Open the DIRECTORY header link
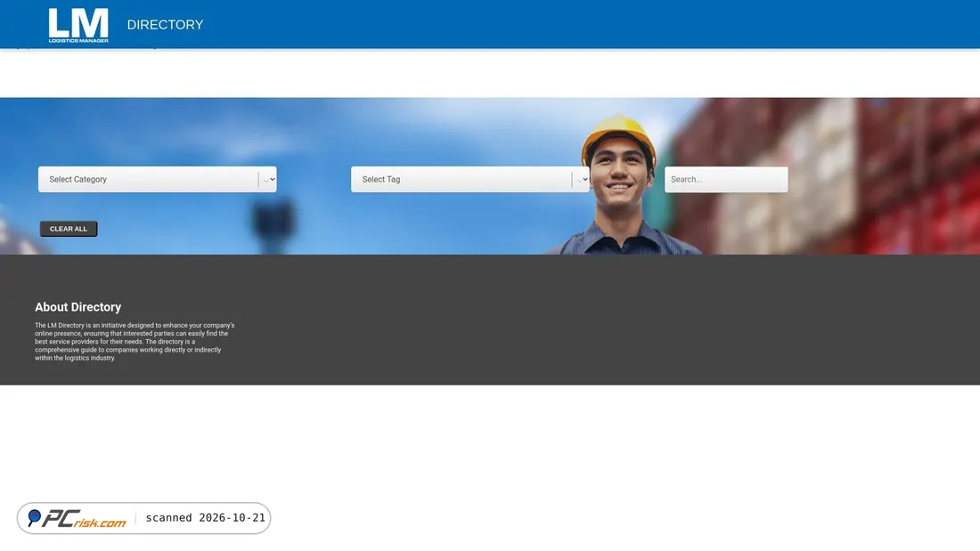This screenshot has width=980, height=551. click(165, 25)
